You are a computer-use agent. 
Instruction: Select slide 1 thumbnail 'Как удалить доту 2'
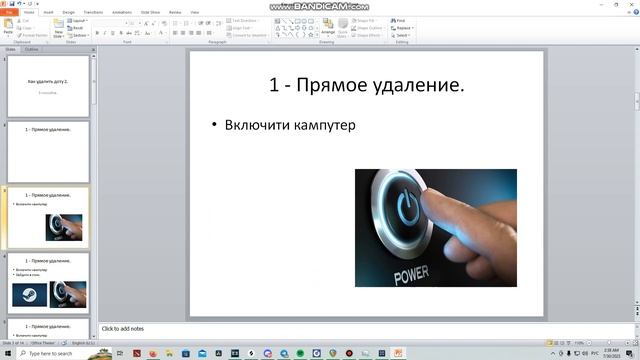coord(48,87)
